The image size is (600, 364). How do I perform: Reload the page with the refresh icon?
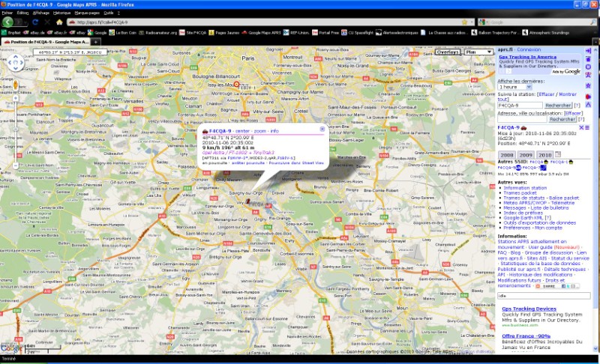point(35,22)
